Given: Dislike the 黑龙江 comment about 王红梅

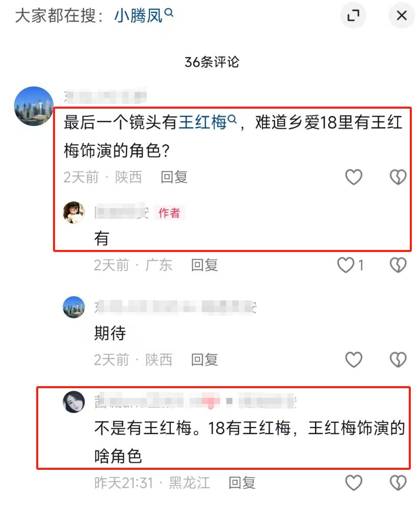Looking at the screenshot, I should coord(398,483).
